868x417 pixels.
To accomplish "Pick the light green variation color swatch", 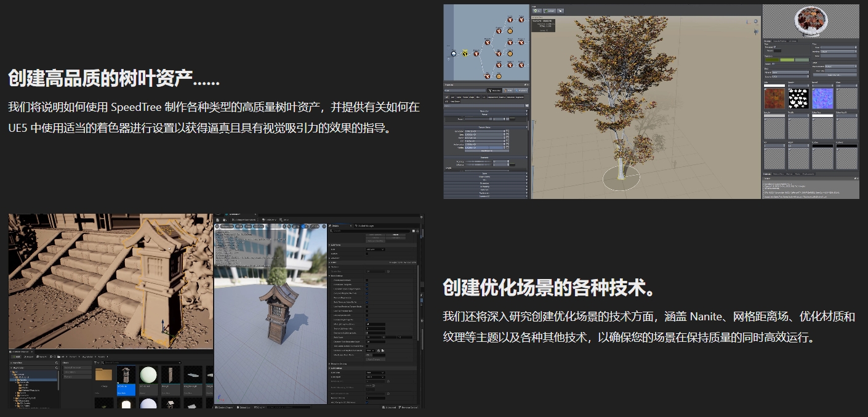I will coord(787,60).
